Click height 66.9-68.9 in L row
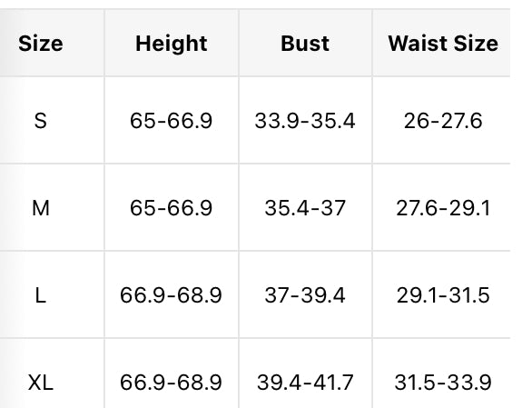Viewport: 532px width, 408px height. 171,295
